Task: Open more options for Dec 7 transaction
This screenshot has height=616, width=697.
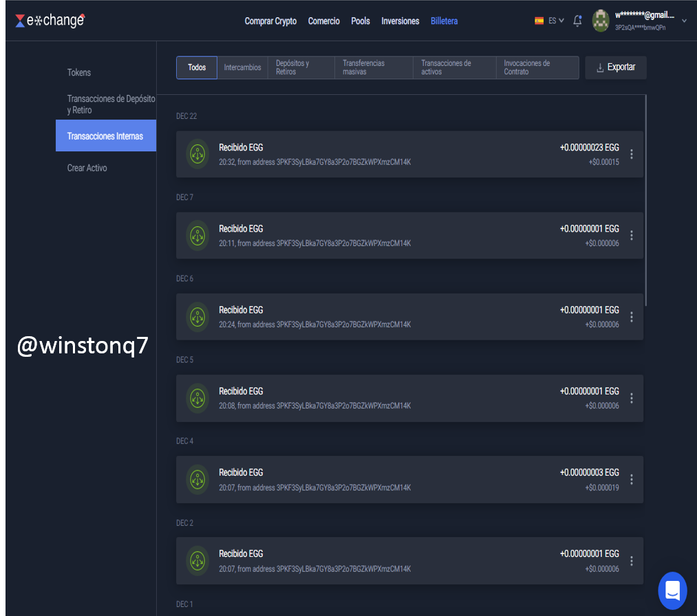Action: point(631,235)
